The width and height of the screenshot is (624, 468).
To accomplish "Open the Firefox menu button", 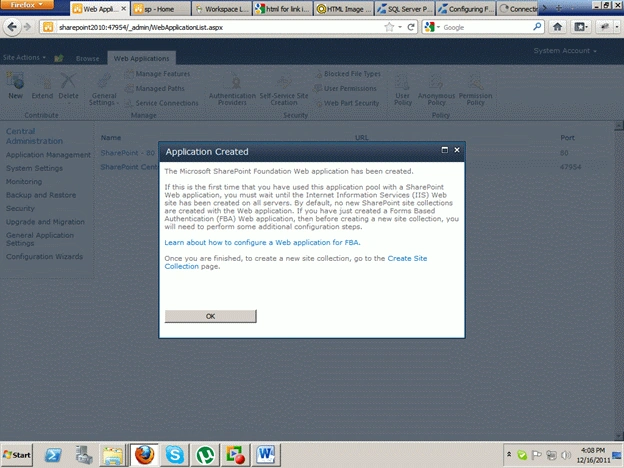I will tap(27, 5).
